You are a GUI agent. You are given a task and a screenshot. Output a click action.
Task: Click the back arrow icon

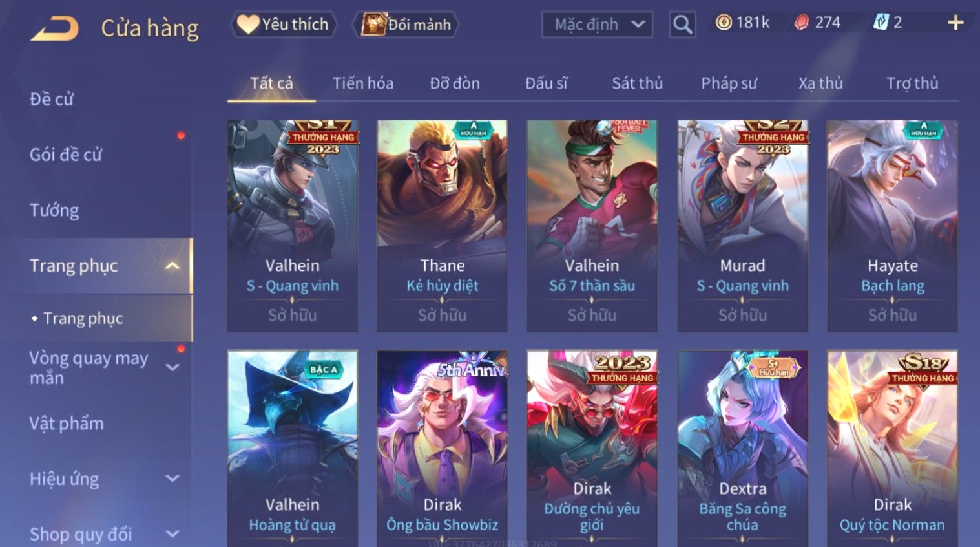point(54,28)
